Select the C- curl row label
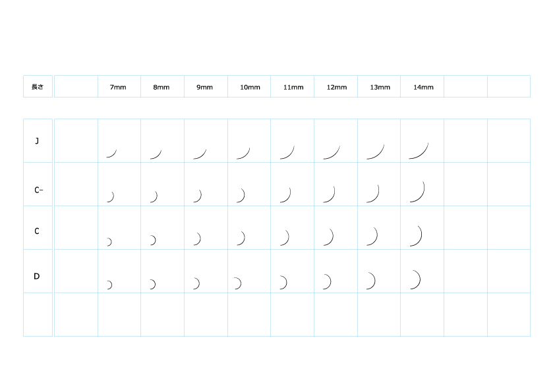Image resolution: width=555 pixels, height=392 pixels. 38,190
